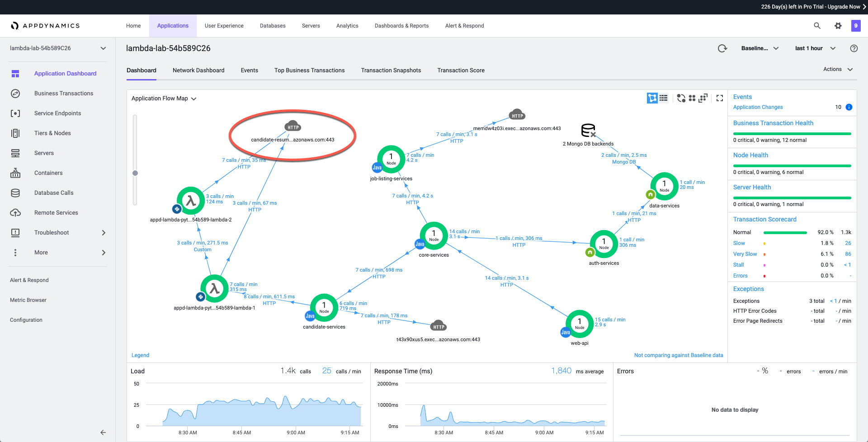The width and height of the screenshot is (868, 442).
Task: Expand flow map to fullscreen
Action: 720,98
